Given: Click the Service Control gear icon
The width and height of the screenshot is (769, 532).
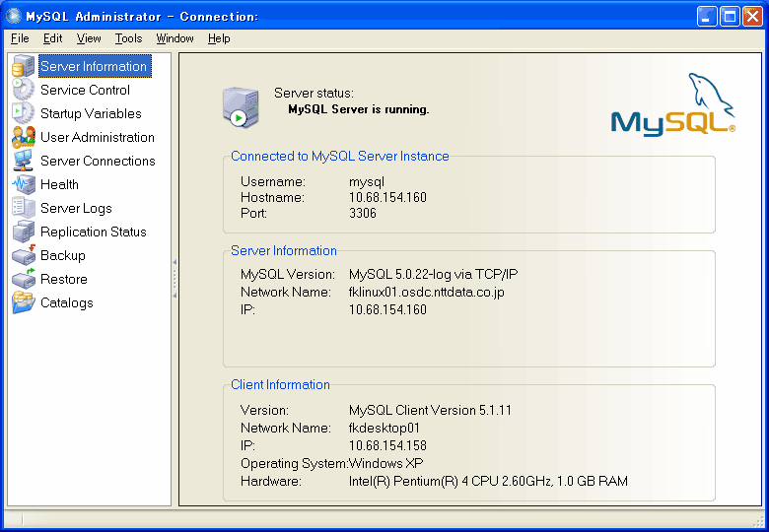Looking at the screenshot, I should (23, 91).
